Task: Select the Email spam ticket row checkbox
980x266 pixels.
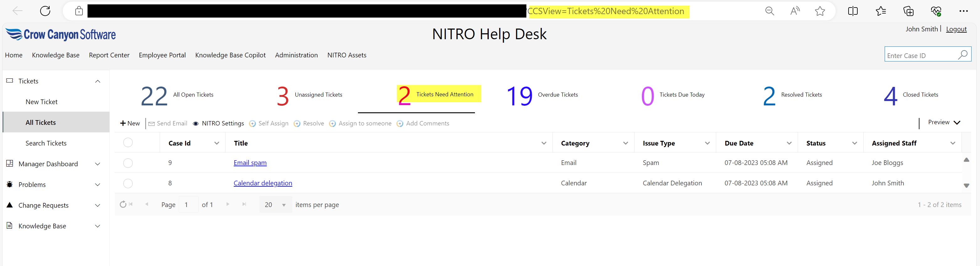Action: coord(128,163)
